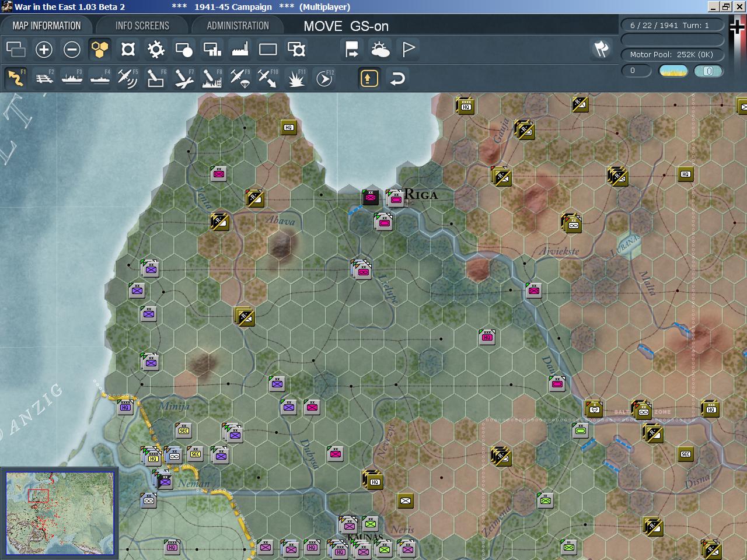Click the flag-with-arrow icon

[x=352, y=50]
